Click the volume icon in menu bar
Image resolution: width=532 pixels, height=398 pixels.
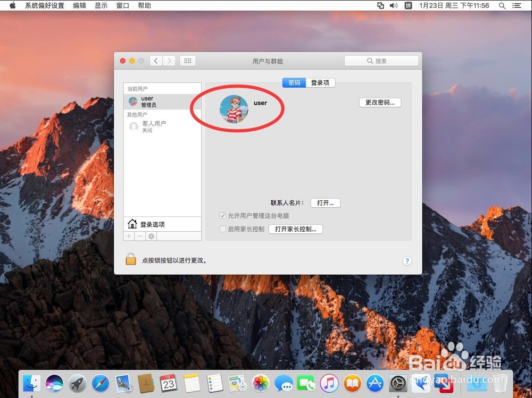point(393,5)
